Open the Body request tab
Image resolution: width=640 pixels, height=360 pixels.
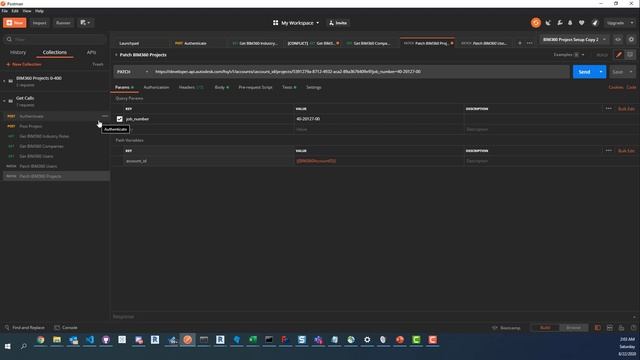[221, 87]
